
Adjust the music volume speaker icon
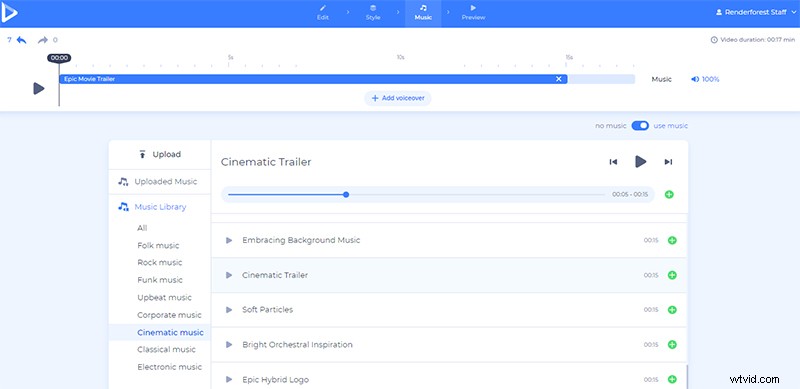(695, 79)
